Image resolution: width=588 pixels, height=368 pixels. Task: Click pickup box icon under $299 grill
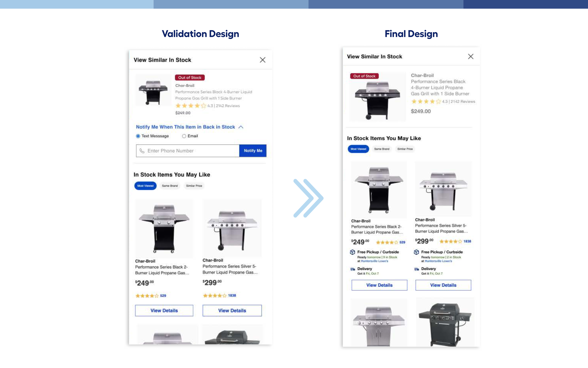[x=416, y=252]
